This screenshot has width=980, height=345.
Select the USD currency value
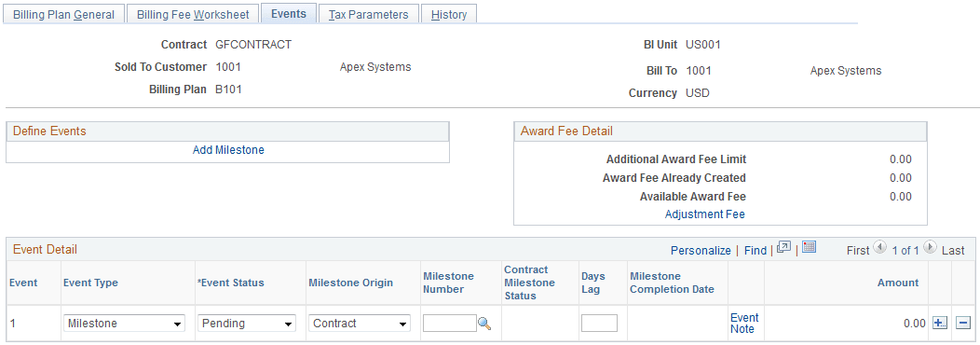[x=698, y=93]
